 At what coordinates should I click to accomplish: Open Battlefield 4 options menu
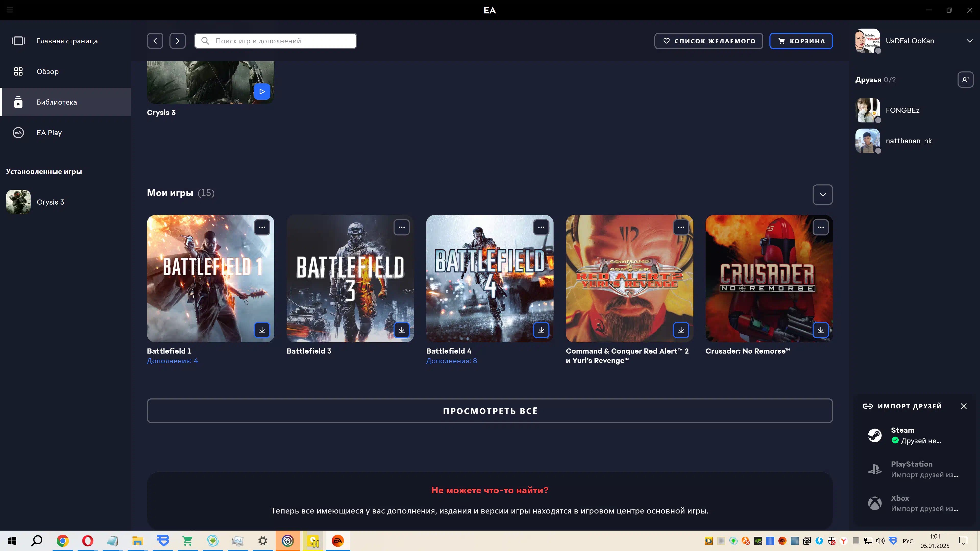point(541,227)
